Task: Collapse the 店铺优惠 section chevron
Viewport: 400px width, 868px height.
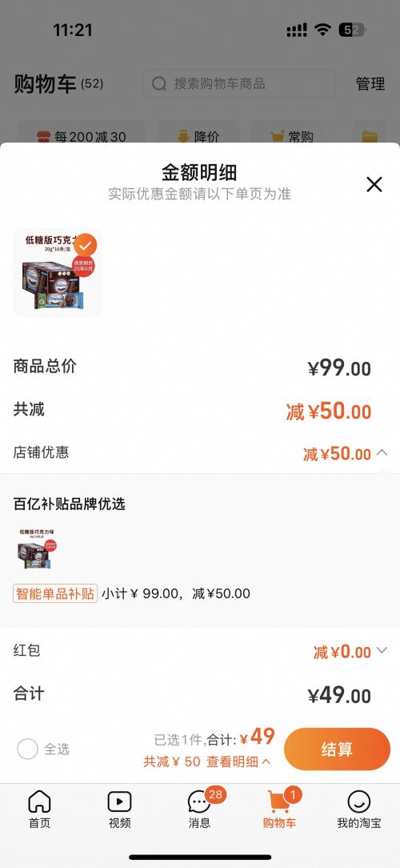Action: 382,453
